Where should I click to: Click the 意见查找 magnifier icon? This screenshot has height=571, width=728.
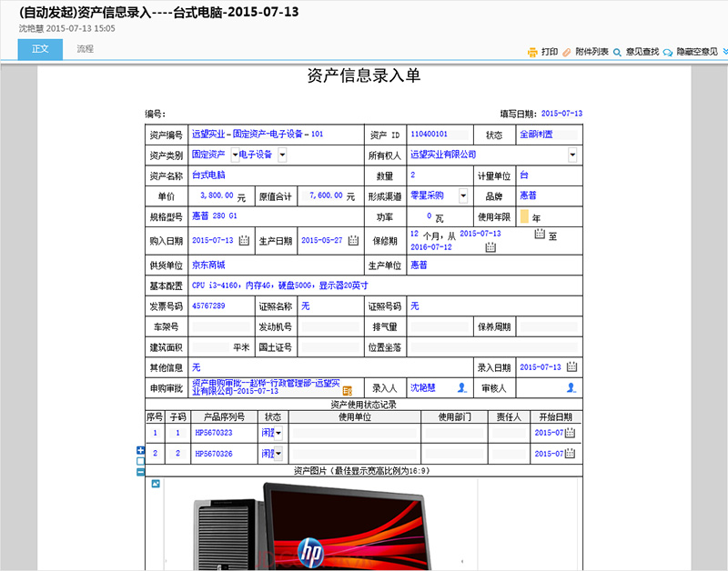617,53
